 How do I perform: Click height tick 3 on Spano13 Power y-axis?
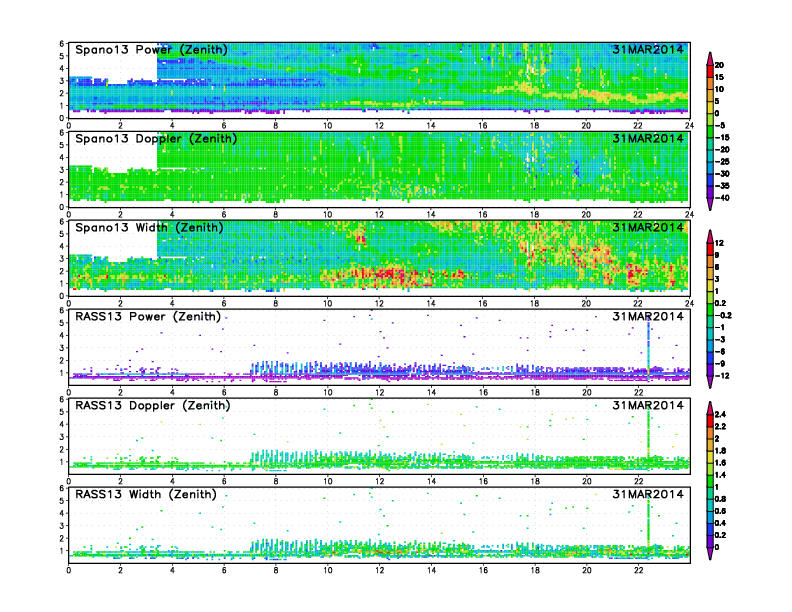[x=62, y=81]
